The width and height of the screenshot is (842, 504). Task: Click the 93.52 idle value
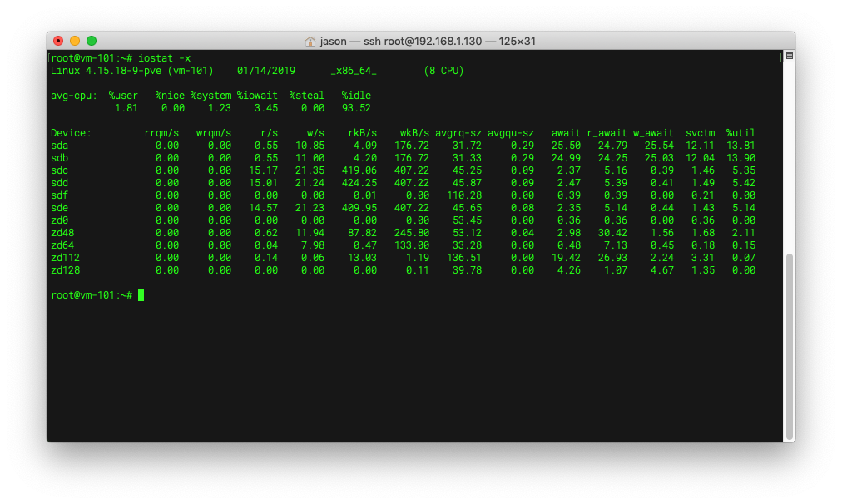(x=357, y=108)
